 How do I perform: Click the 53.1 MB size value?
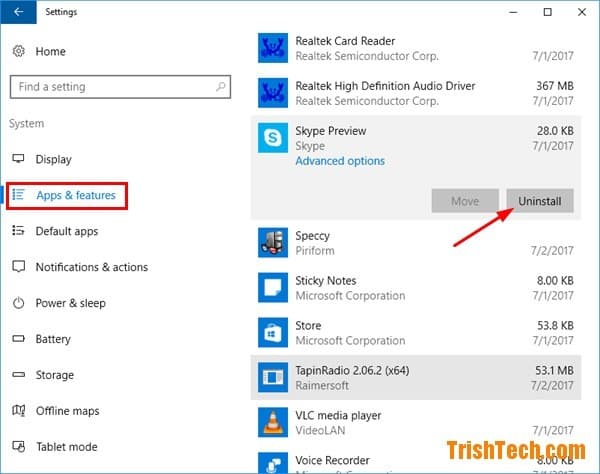pos(554,370)
